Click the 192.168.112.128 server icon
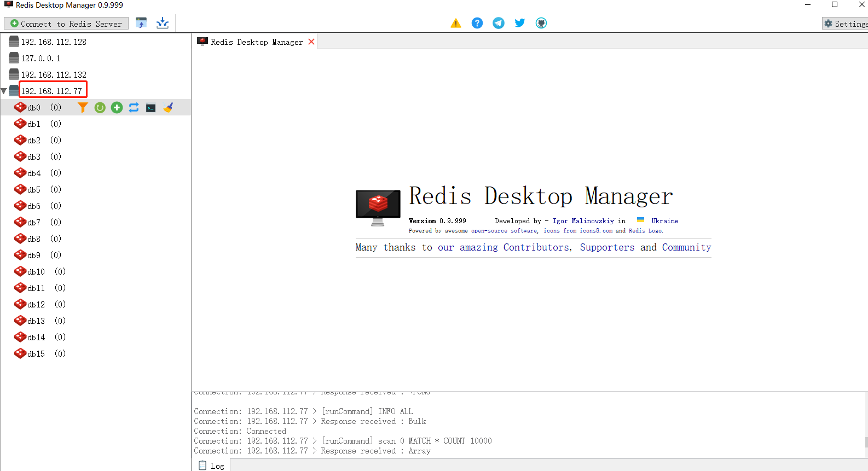868x471 pixels. [x=14, y=42]
